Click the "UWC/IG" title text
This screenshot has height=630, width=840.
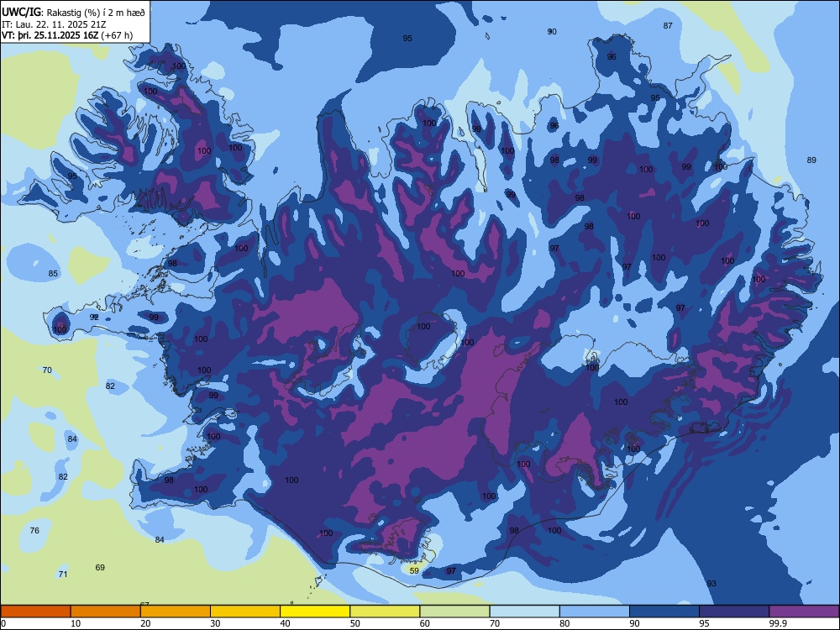tap(21, 11)
